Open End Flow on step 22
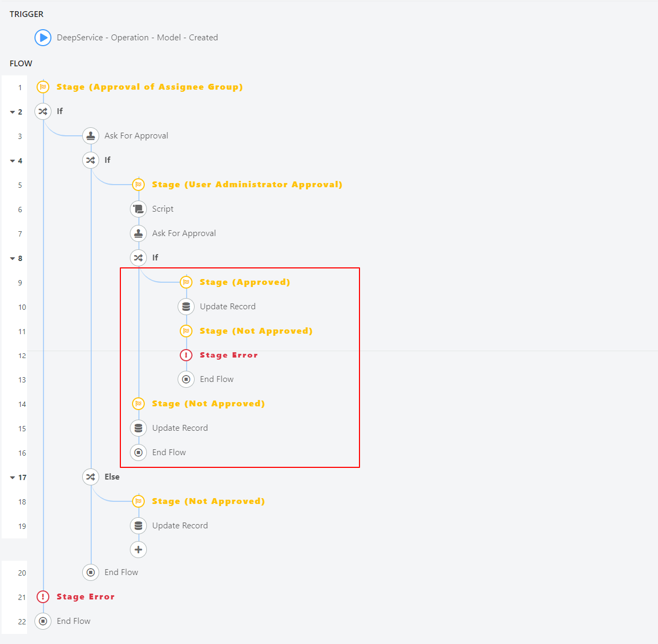Image resolution: width=658 pixels, height=644 pixels. (73, 621)
